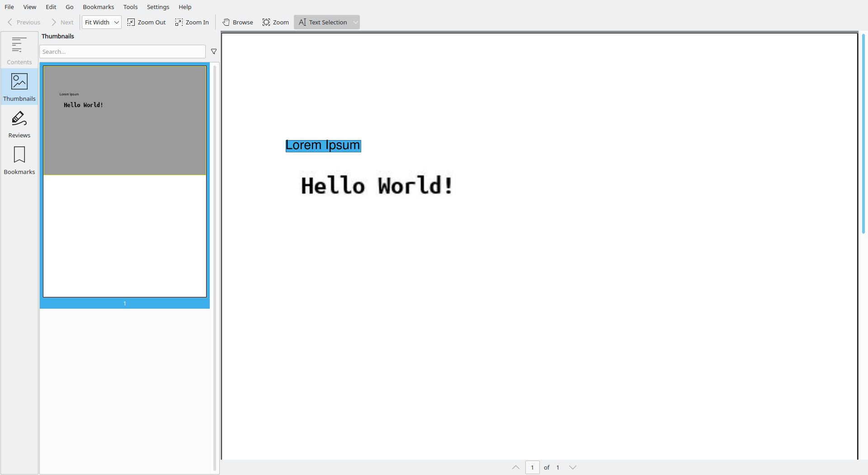The height and width of the screenshot is (475, 868).
Task: Click inside the thumbnail search field
Action: (122, 52)
